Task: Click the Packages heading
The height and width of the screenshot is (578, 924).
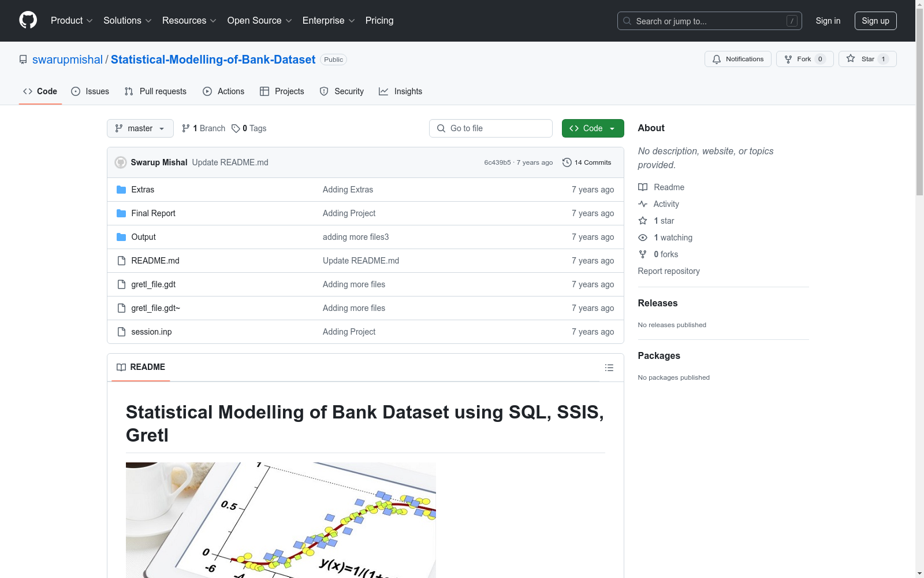Action: pyautogui.click(x=659, y=355)
